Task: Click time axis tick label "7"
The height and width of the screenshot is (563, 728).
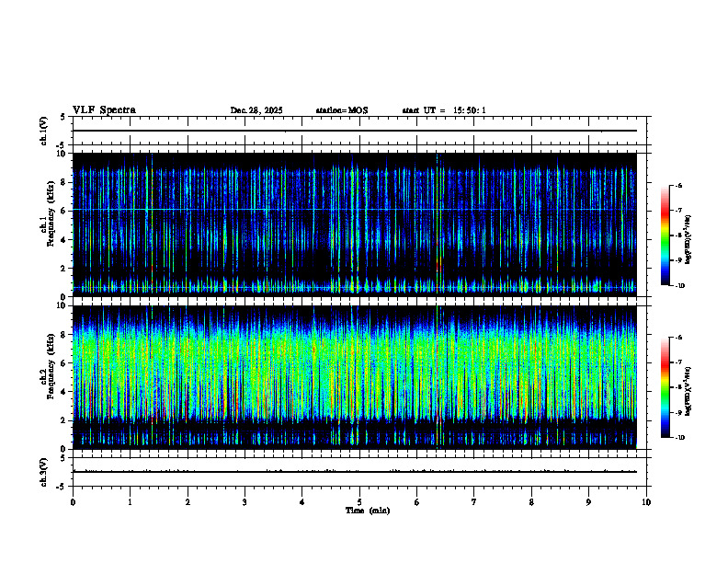Action: point(474,502)
